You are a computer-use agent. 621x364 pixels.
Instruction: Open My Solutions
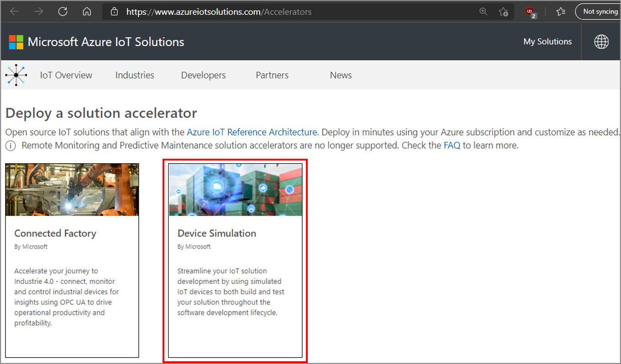547,42
